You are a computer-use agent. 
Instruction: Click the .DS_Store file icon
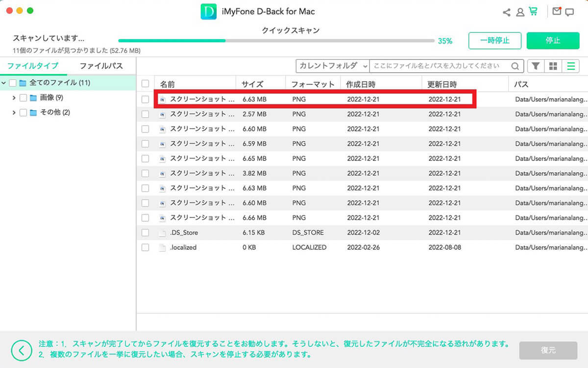point(163,233)
